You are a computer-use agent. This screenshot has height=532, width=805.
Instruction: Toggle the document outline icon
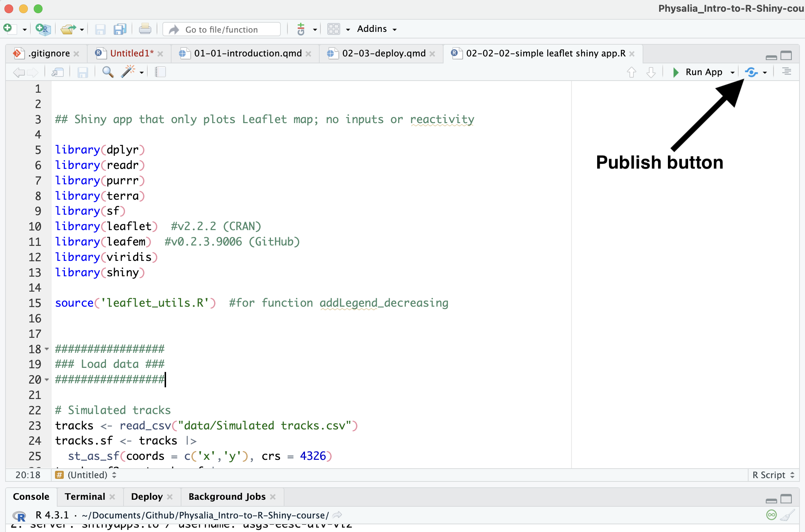(786, 72)
